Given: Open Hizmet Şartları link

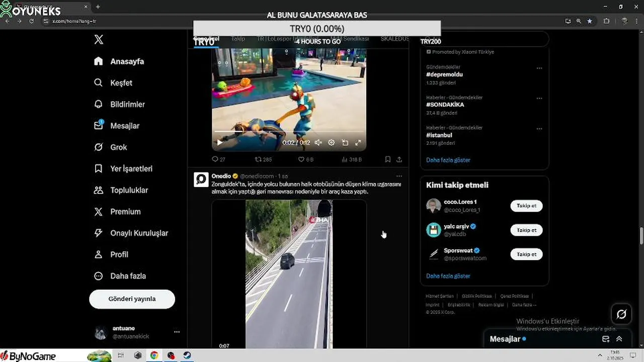Looking at the screenshot, I should pos(440,296).
